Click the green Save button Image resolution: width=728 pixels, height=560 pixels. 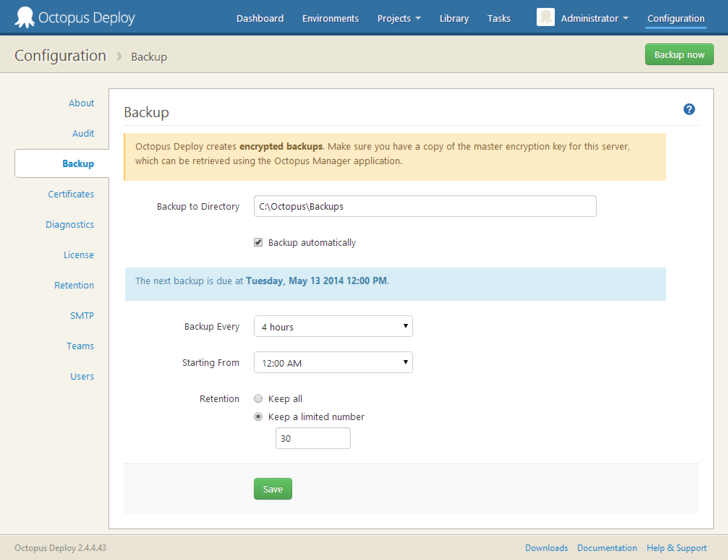click(273, 489)
